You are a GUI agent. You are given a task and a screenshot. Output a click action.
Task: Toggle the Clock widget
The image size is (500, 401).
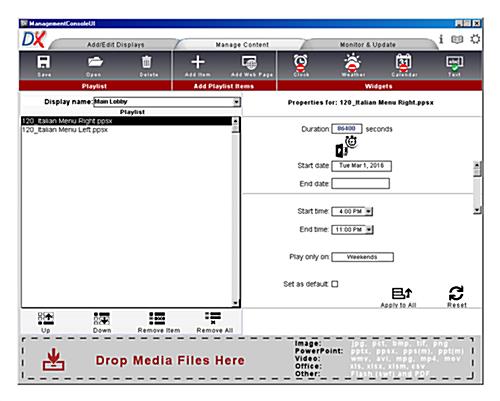pyautogui.click(x=301, y=66)
